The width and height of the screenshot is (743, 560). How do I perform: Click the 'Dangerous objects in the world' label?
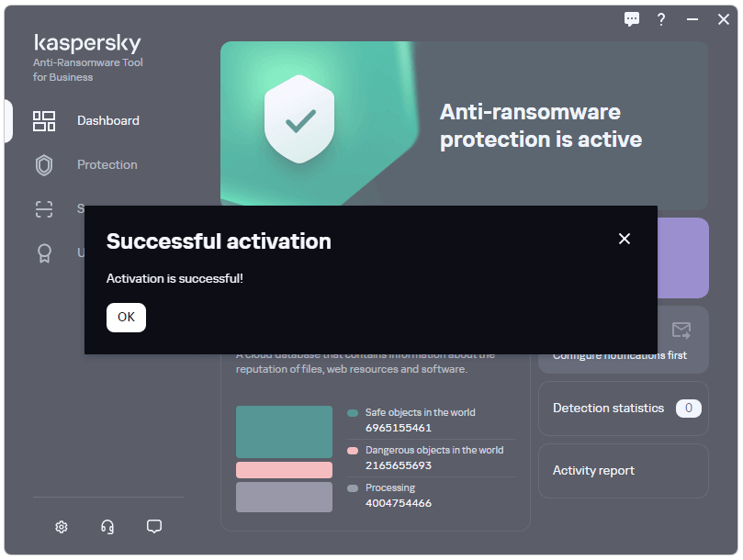coord(434,450)
